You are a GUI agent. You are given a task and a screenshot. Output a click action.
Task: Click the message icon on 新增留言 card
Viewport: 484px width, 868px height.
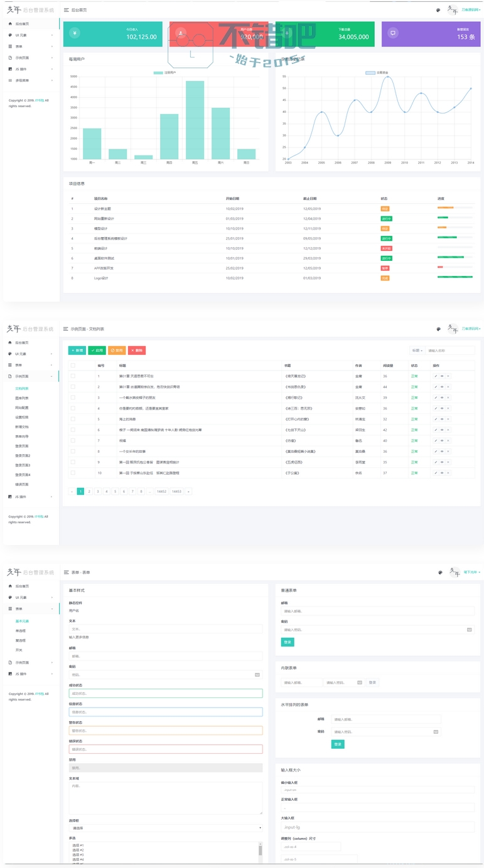tap(393, 33)
